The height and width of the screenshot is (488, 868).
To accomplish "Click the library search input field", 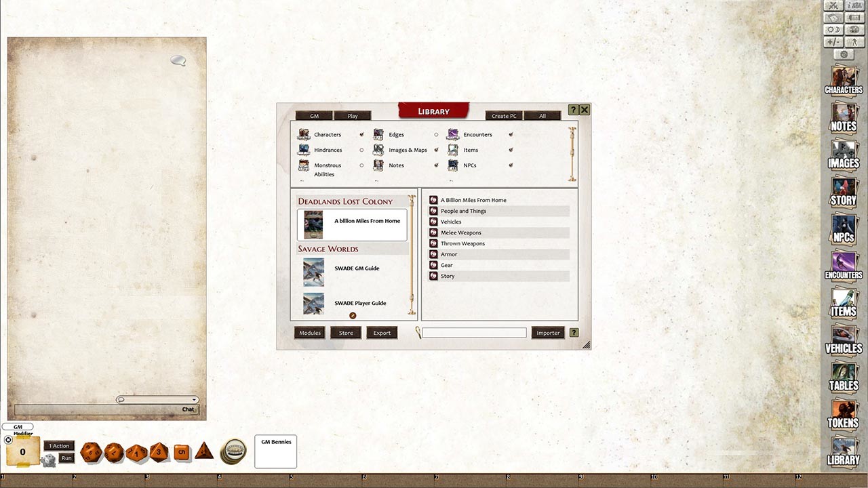I will point(473,332).
